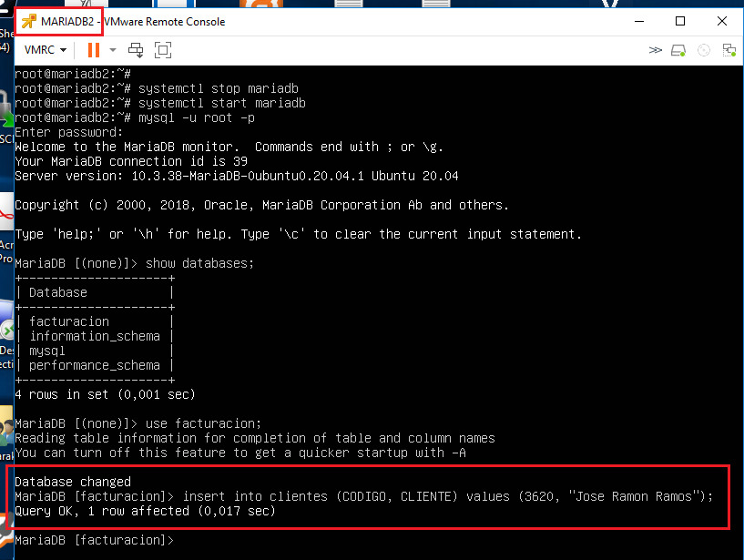The height and width of the screenshot is (560, 744).
Task: Click the VMware Remote Console title icon
Action: (29, 21)
